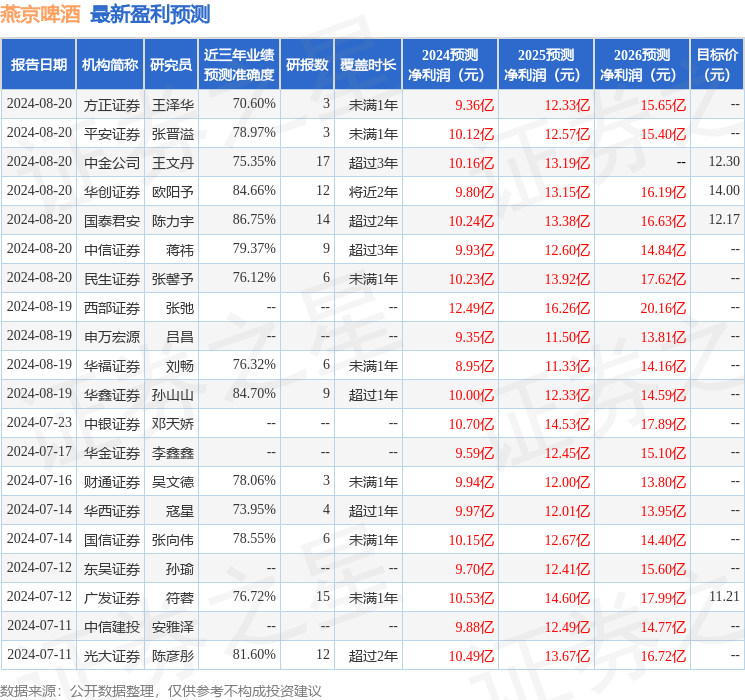Click the 近三年业绩预测准确度 header
Viewport: 745px width, 700px height.
pos(239,65)
